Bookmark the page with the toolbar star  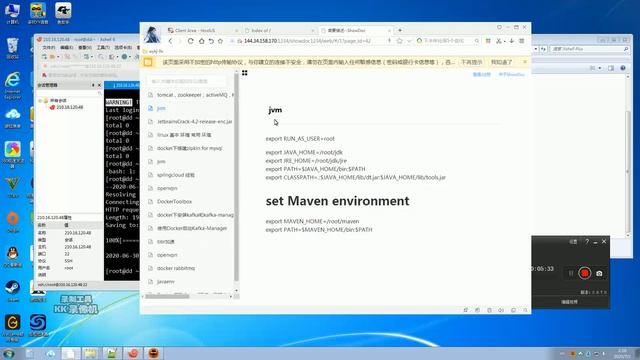click(220, 41)
